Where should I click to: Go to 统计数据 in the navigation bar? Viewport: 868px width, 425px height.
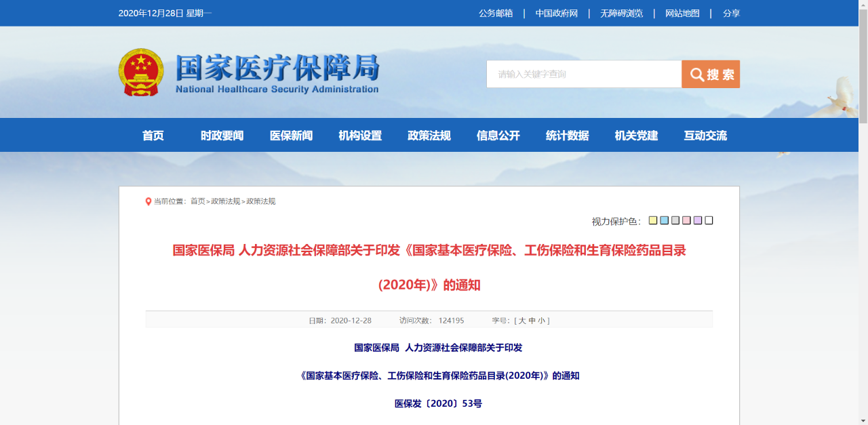pos(568,136)
